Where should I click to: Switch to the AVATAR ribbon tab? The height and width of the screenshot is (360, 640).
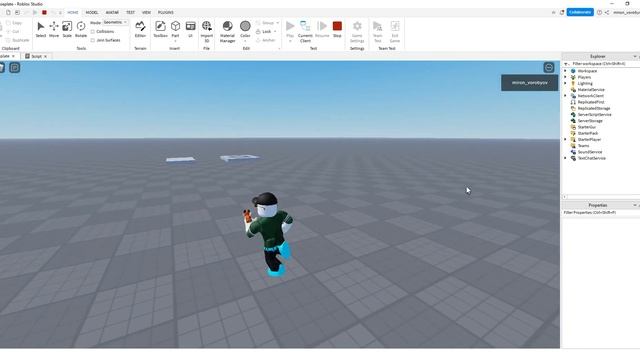click(x=112, y=13)
